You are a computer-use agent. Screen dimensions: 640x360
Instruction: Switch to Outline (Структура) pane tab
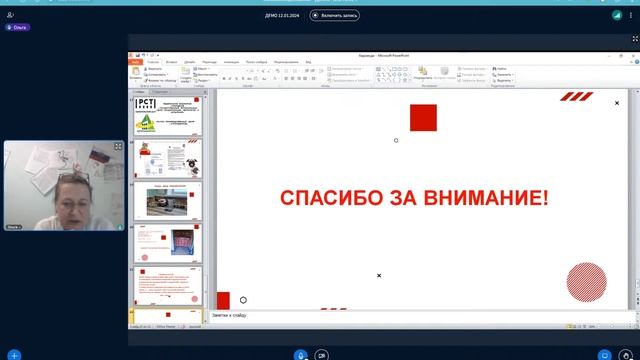click(160, 92)
